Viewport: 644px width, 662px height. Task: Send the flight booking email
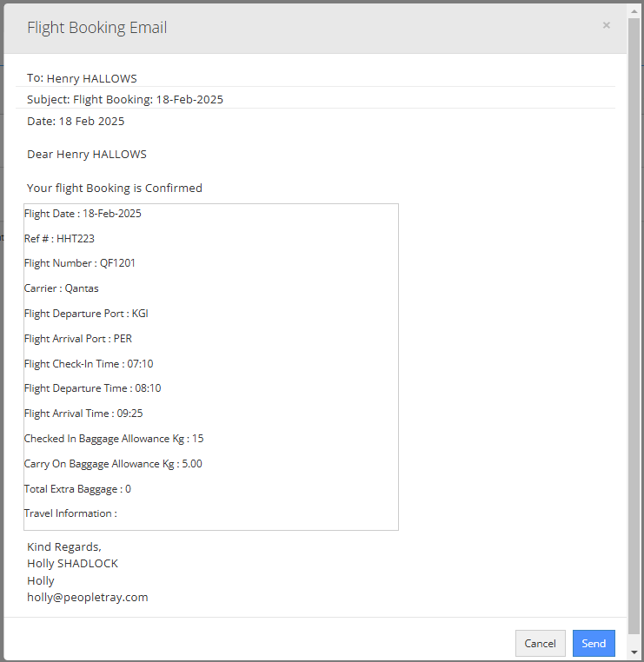click(594, 643)
